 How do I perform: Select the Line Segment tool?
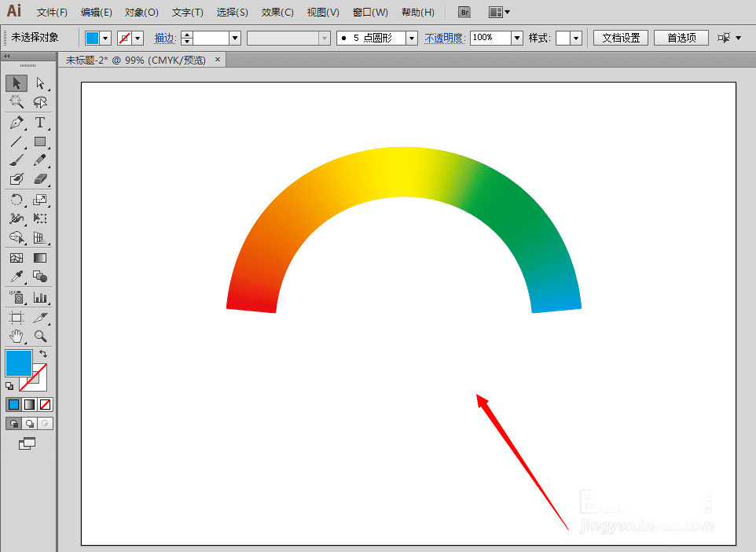17,142
